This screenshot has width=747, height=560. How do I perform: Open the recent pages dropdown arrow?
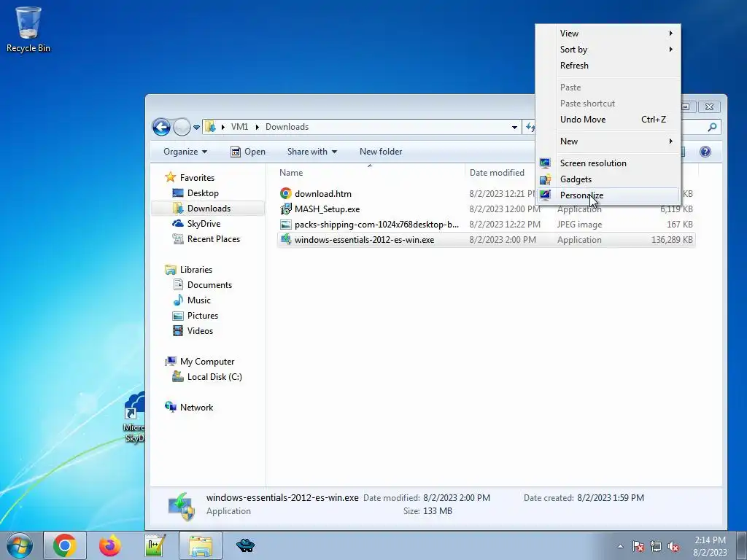tap(196, 128)
